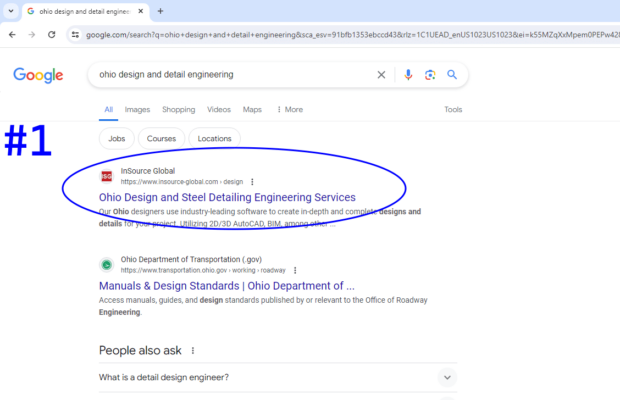Open the tab search dropdown arrow
The image size is (620, 400).
click(x=10, y=11)
